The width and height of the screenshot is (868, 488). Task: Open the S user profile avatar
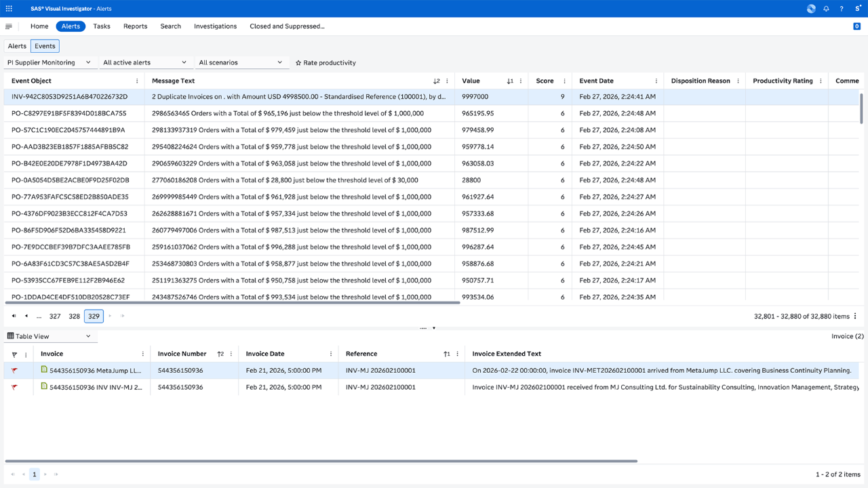click(856, 8)
